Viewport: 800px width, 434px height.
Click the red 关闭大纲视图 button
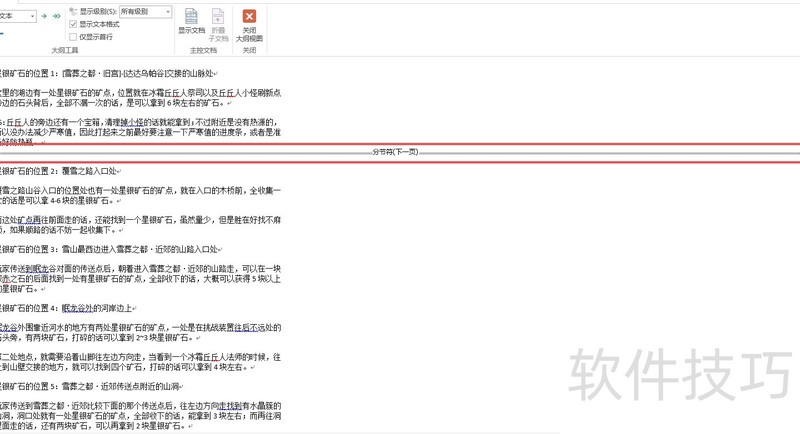click(249, 25)
